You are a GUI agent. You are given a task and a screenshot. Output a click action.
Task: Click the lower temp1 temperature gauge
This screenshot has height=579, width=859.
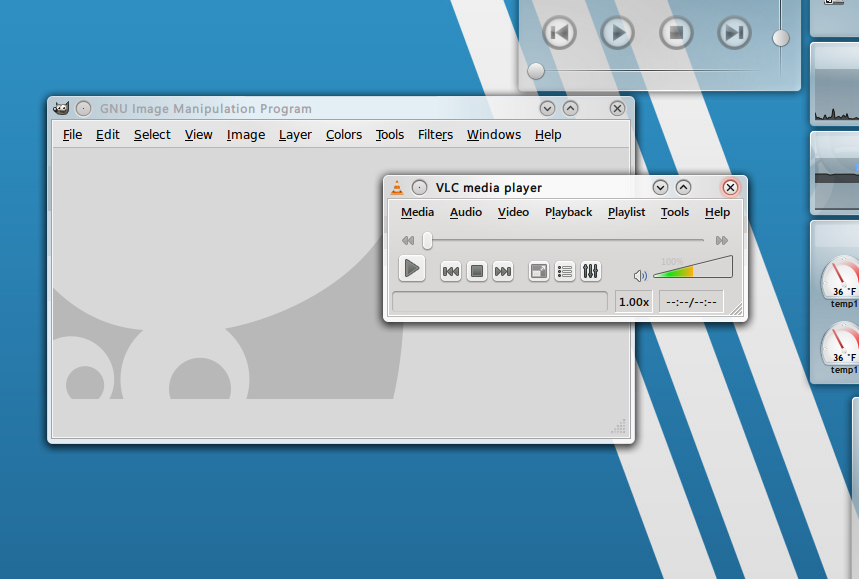coord(839,348)
